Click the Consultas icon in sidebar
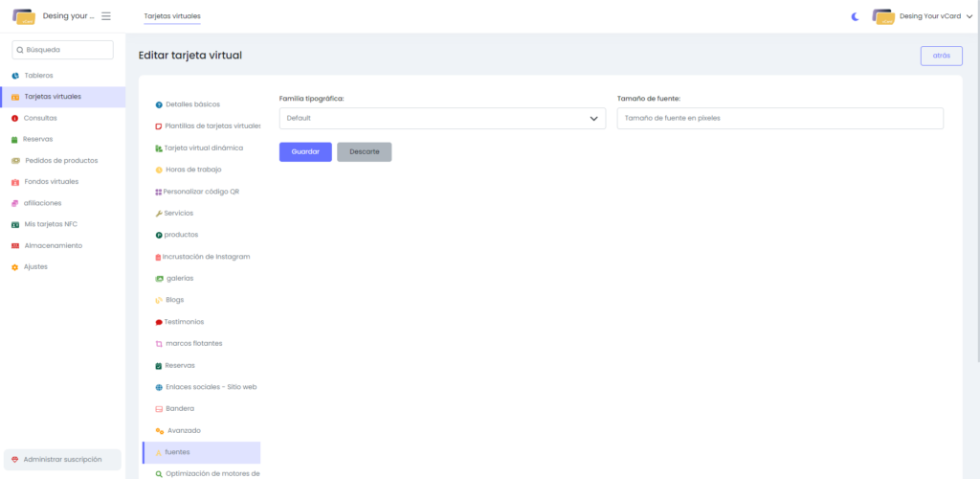Screen dimensions: 980x479 click(x=15, y=118)
